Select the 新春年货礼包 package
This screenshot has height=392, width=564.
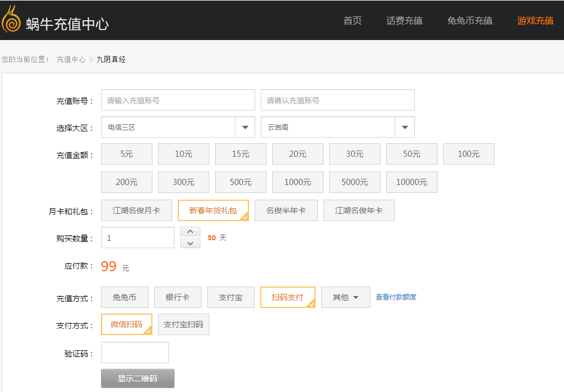(213, 210)
